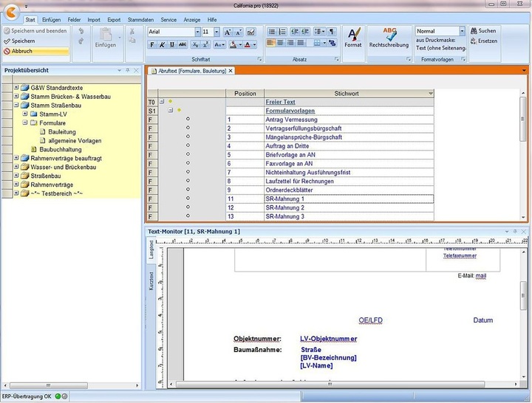Toggle bold text formatting
532x403 pixels.
(152, 44)
